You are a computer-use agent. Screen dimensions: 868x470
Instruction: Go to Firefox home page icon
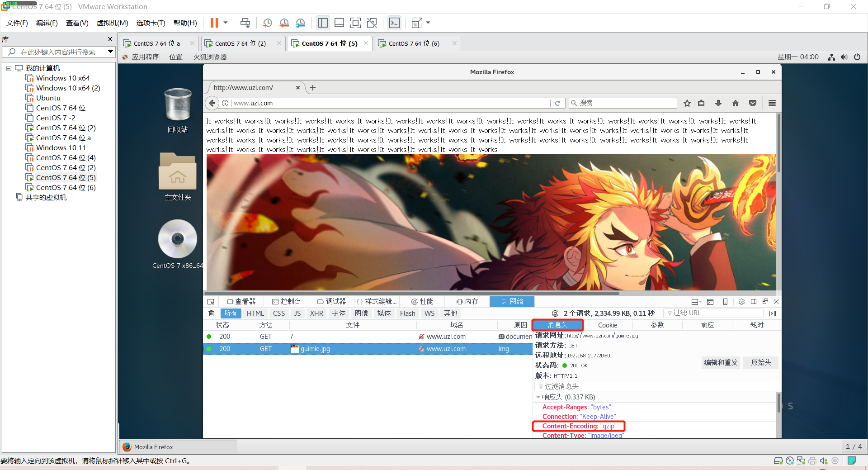click(736, 103)
